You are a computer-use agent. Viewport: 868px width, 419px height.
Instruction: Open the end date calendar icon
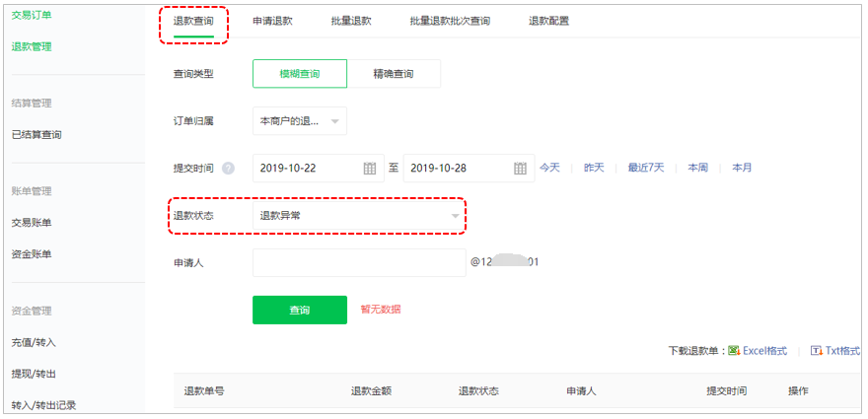(x=520, y=169)
